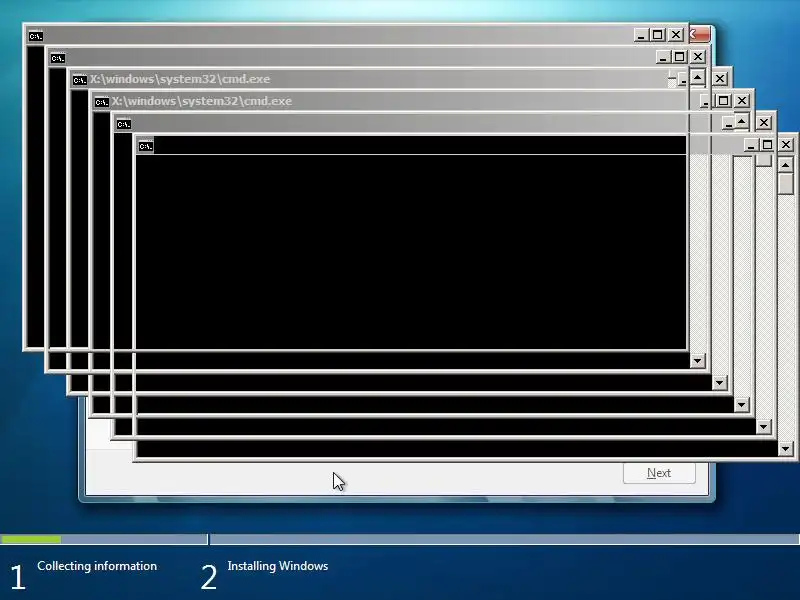Open the system menu icon of the frontmost cmd window
Image resolution: width=800 pixels, height=600 pixels.
145,146
